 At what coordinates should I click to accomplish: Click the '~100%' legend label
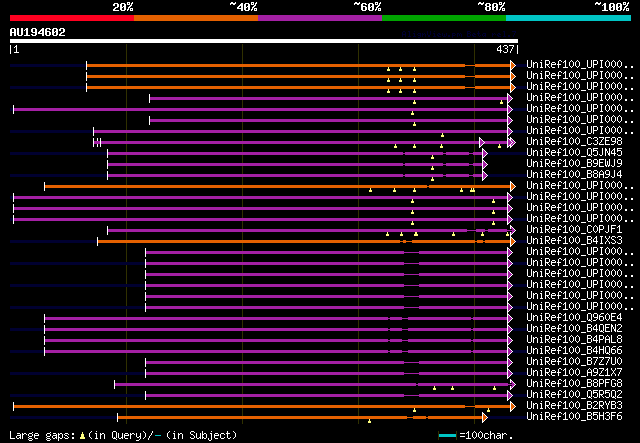tap(612, 7)
